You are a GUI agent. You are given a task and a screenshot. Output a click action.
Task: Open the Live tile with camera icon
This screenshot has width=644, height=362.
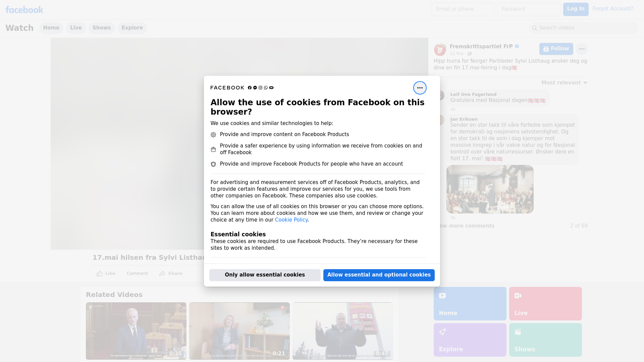pos(545,303)
